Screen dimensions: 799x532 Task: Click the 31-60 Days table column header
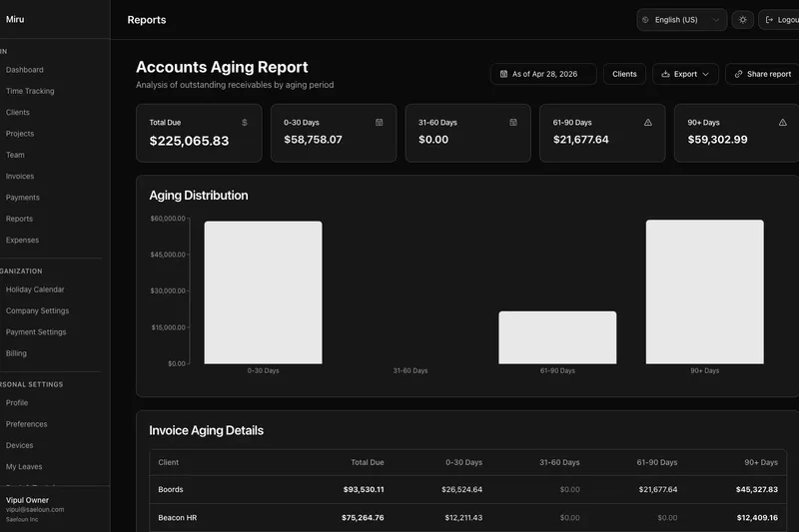(559, 462)
